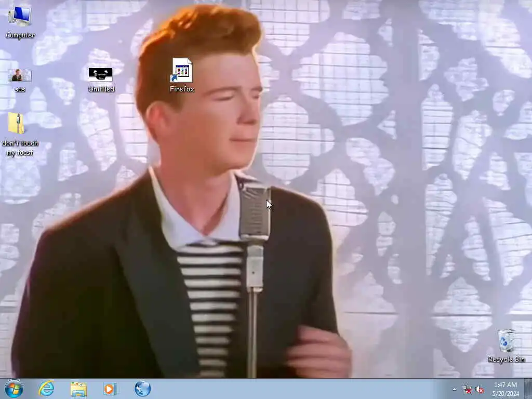Viewport: 532px width, 399px height.
Task: Open Windows Media Player from the taskbar
Action: (110, 389)
